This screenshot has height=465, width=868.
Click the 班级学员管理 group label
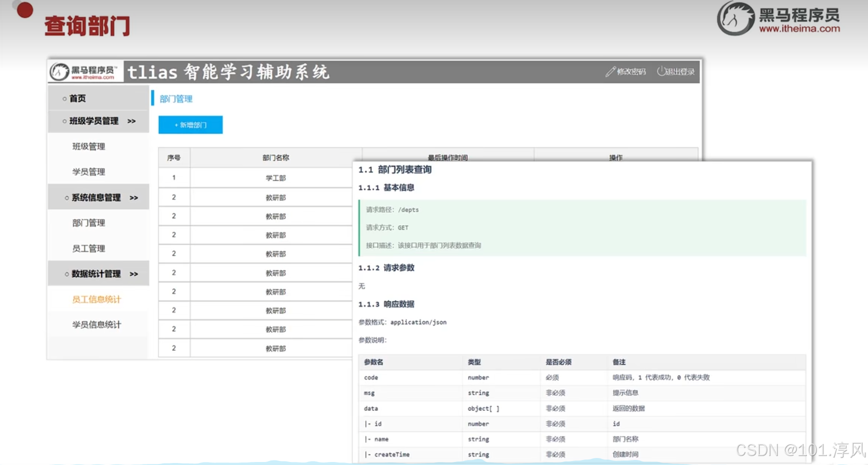coord(94,121)
